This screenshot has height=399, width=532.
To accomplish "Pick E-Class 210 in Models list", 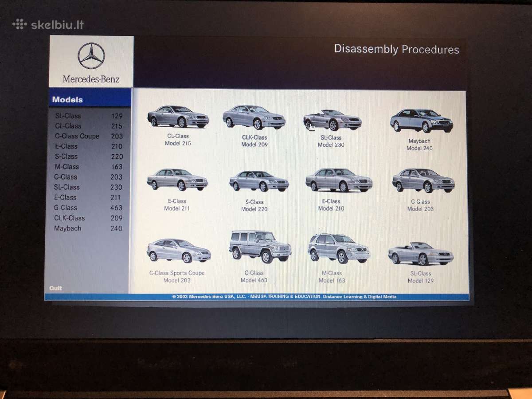I will pos(89,146).
